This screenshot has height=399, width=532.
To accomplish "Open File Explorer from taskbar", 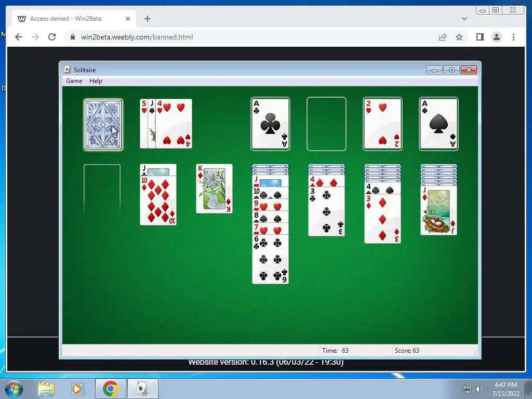I will [46, 389].
